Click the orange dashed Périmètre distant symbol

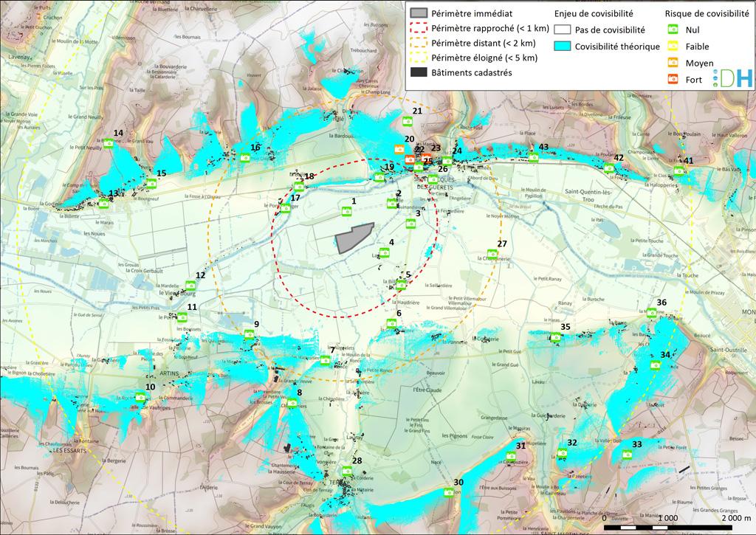point(419,43)
